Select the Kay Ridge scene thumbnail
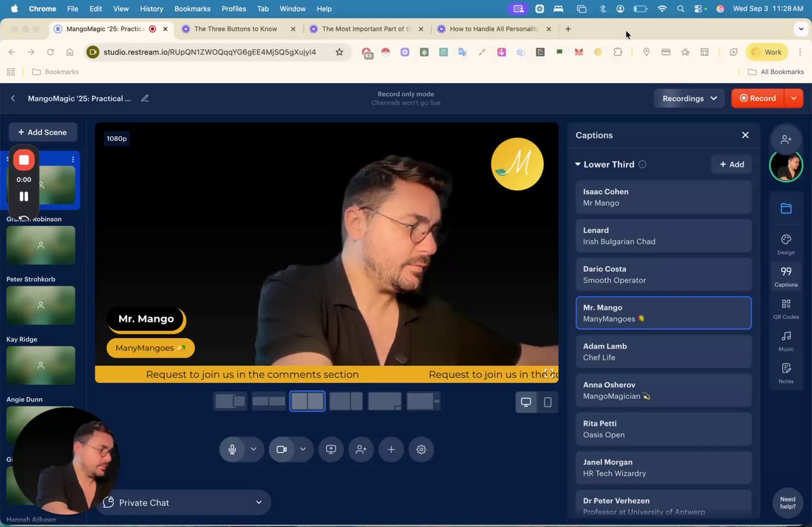This screenshot has height=527, width=812. click(41, 365)
